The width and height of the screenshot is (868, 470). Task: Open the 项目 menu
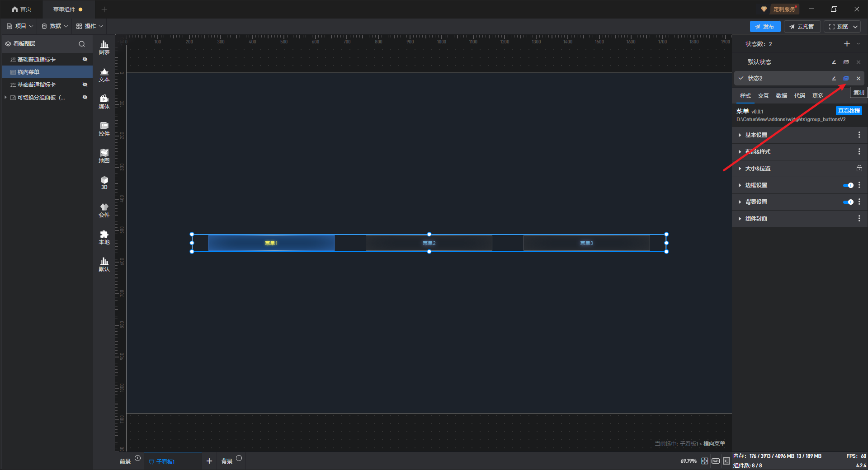pos(20,26)
